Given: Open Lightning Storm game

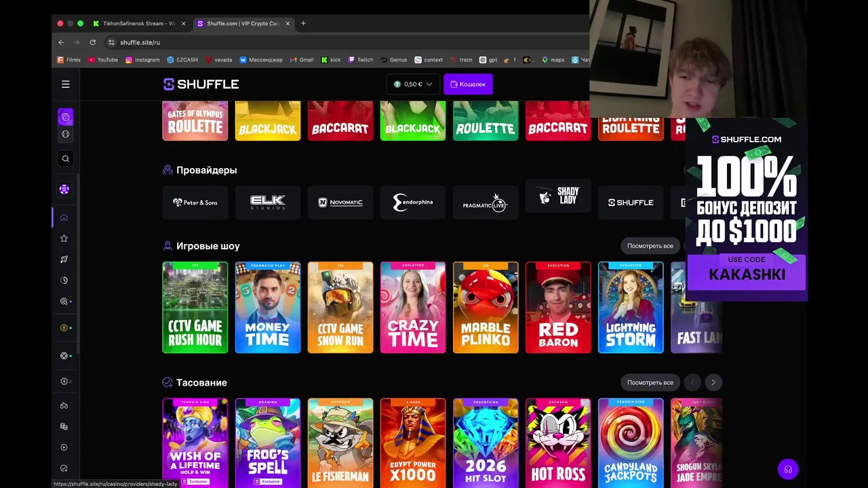Looking at the screenshot, I should [631, 308].
